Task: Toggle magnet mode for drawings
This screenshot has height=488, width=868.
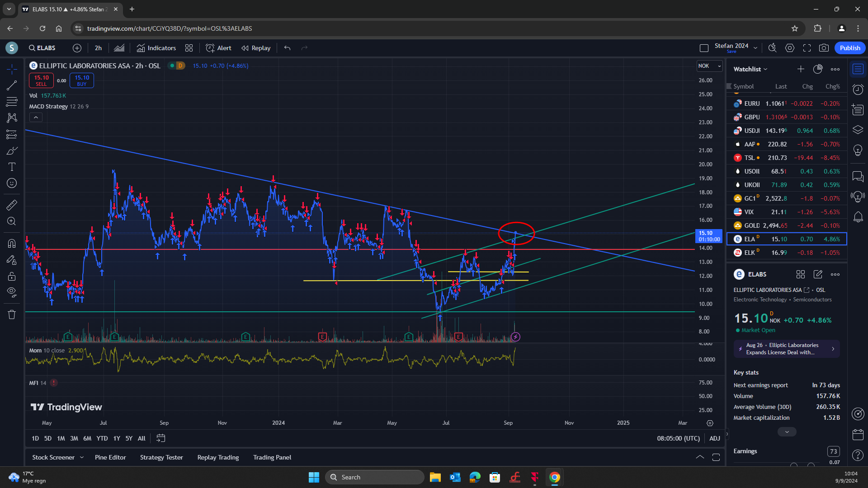Action: tap(12, 244)
